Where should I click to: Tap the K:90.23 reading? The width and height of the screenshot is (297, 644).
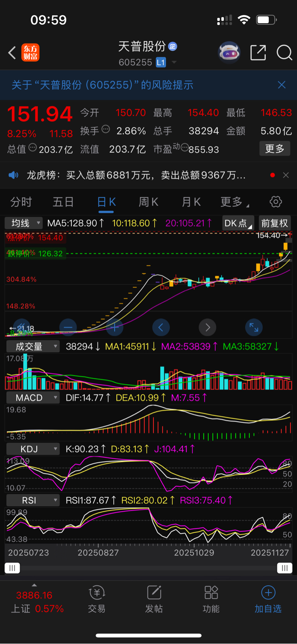coord(86,449)
